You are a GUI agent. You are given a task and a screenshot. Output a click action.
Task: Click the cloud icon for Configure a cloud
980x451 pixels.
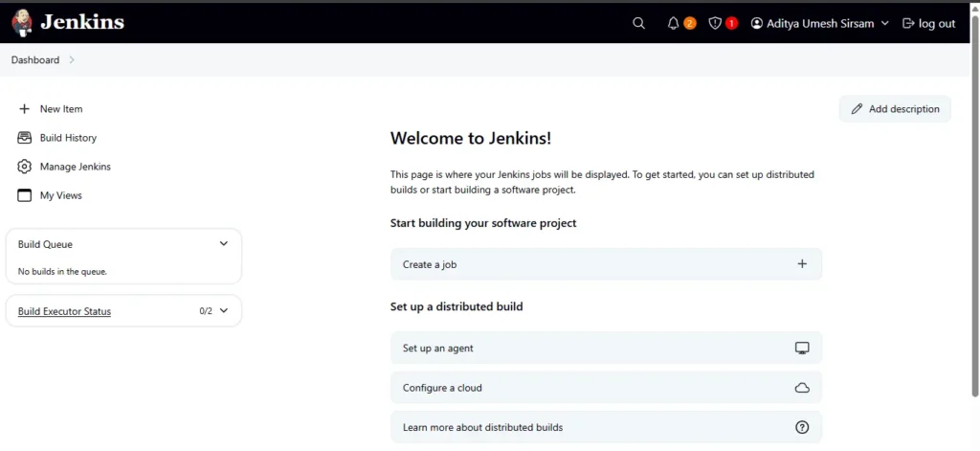pos(802,388)
